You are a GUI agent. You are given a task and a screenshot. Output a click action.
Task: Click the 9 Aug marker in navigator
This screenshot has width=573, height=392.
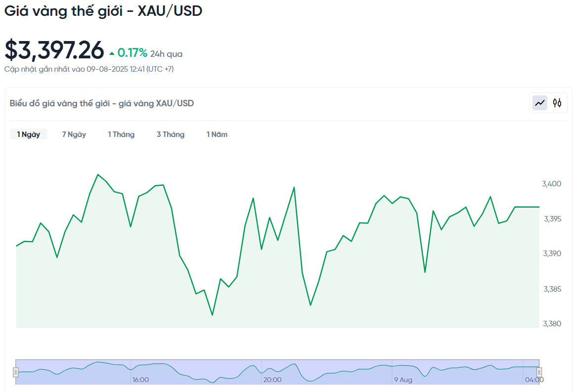[x=403, y=380]
